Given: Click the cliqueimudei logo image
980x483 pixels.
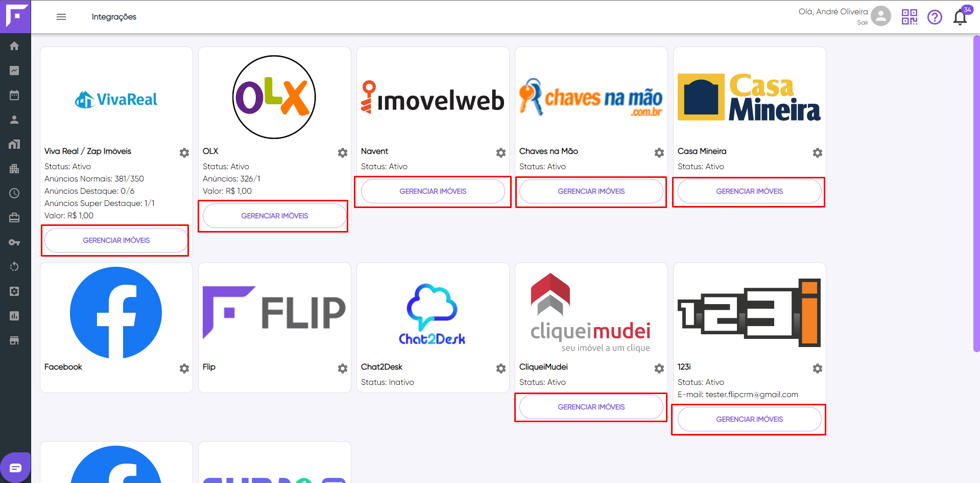Looking at the screenshot, I should click(x=591, y=313).
